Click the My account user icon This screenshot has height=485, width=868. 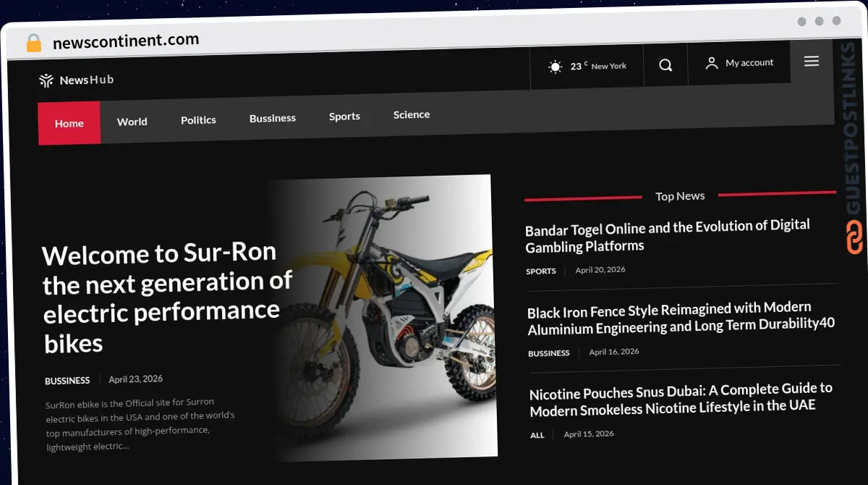712,64
